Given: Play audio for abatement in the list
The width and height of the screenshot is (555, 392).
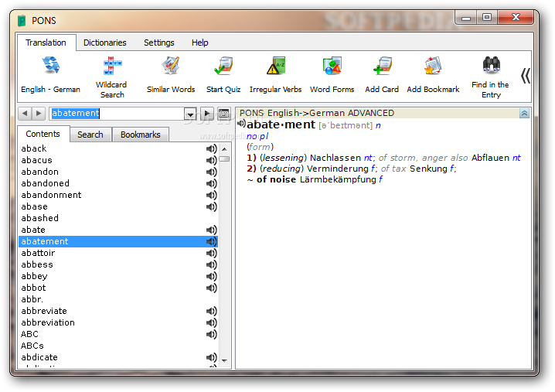Looking at the screenshot, I should point(211,241).
